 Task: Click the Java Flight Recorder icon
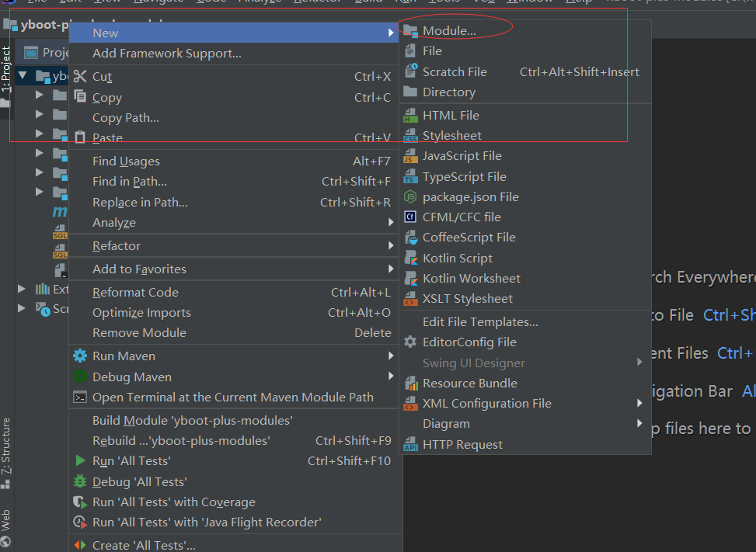click(80, 522)
